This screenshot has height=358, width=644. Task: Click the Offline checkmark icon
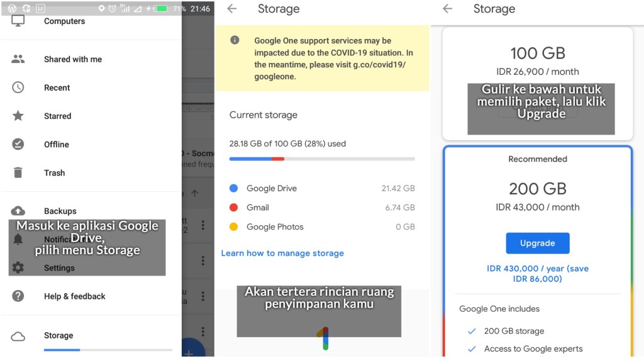(x=18, y=144)
